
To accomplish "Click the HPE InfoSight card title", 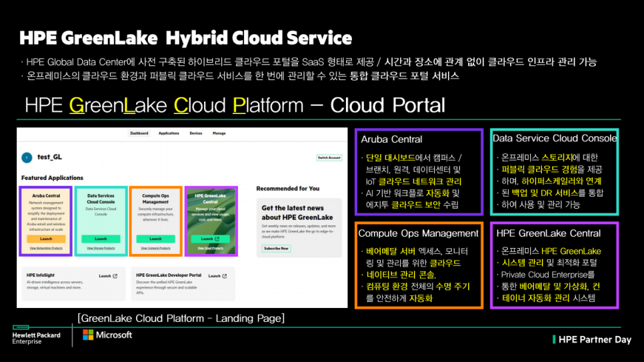I will point(40,275).
